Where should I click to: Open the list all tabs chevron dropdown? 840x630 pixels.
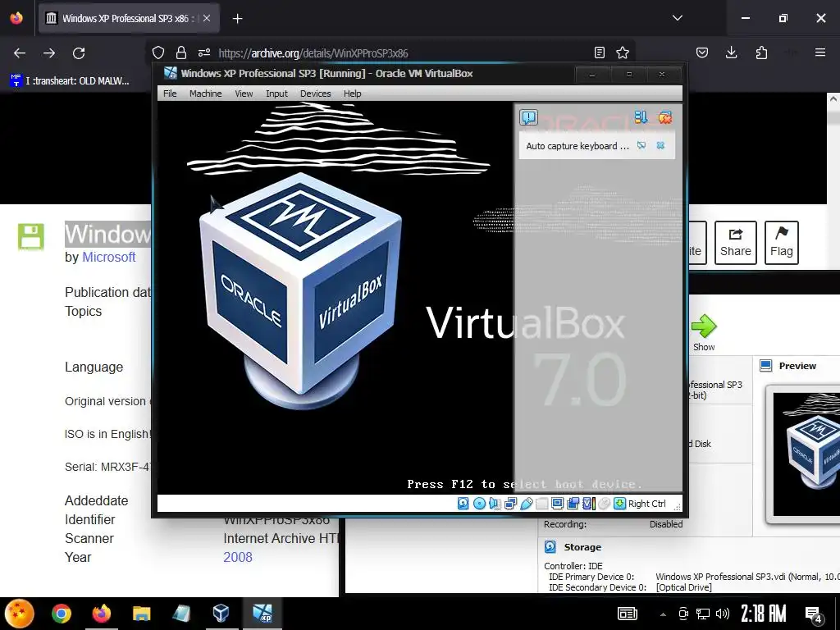click(x=677, y=18)
